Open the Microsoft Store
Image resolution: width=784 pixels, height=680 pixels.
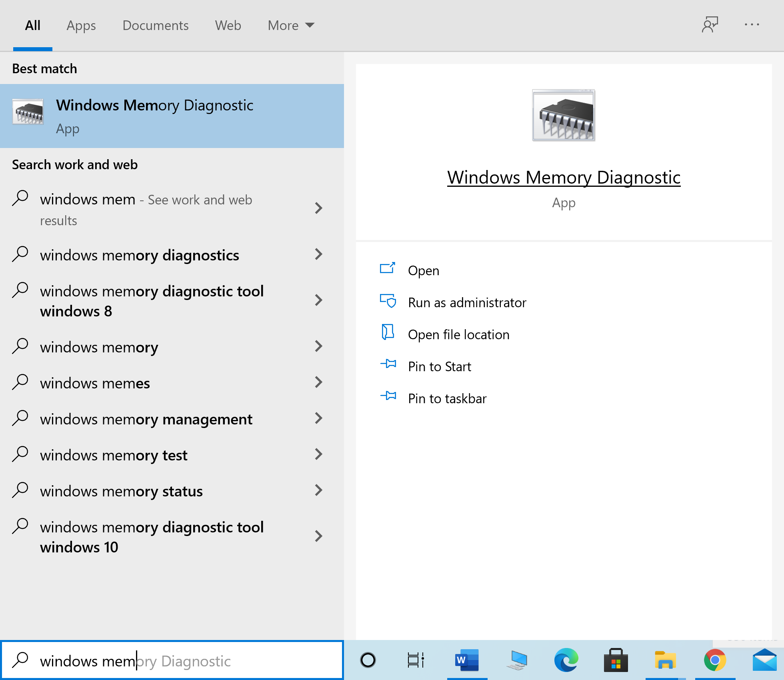click(x=616, y=660)
